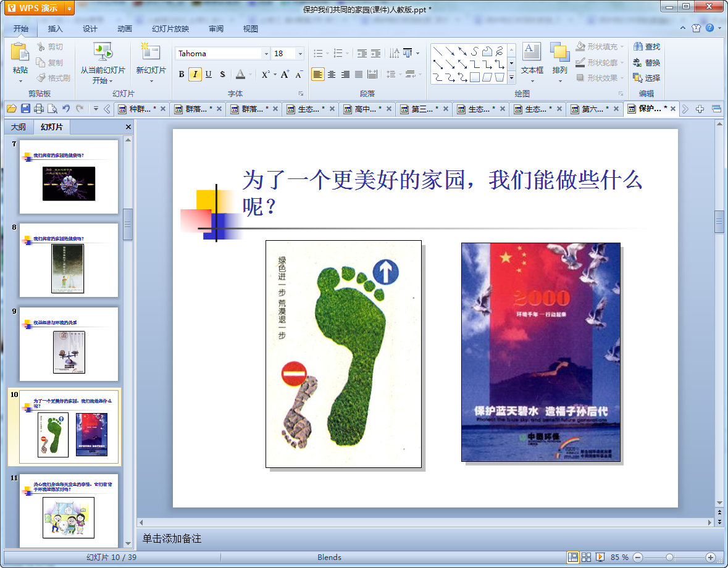Click the Copy (复制) icon

click(41, 62)
